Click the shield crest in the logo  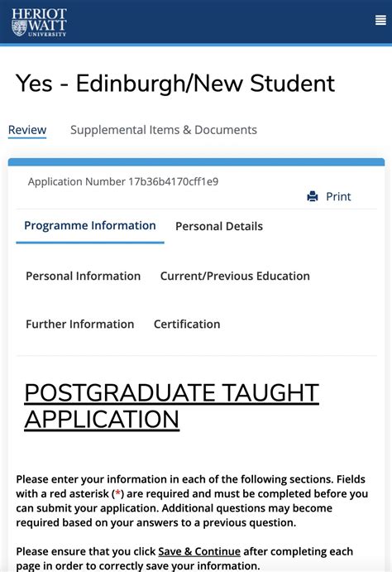19,28
